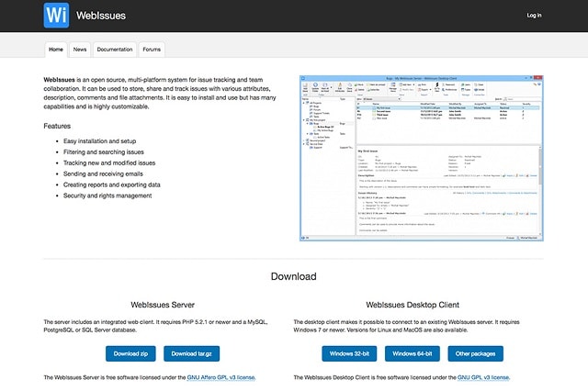Click 'Security and rights management' list item

click(107, 195)
